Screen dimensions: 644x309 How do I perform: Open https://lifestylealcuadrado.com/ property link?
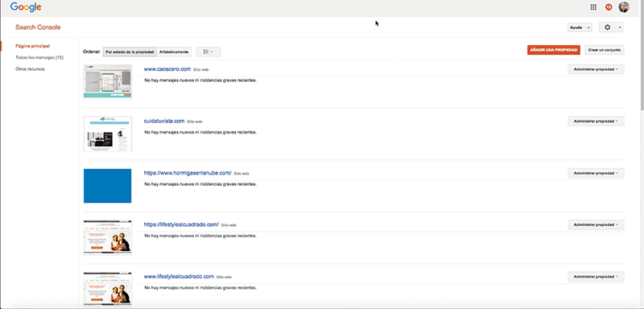click(181, 225)
